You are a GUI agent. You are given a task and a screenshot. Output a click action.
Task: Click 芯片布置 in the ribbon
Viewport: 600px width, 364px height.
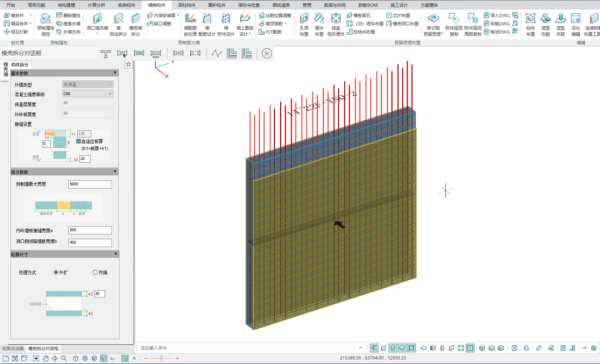pos(398,15)
